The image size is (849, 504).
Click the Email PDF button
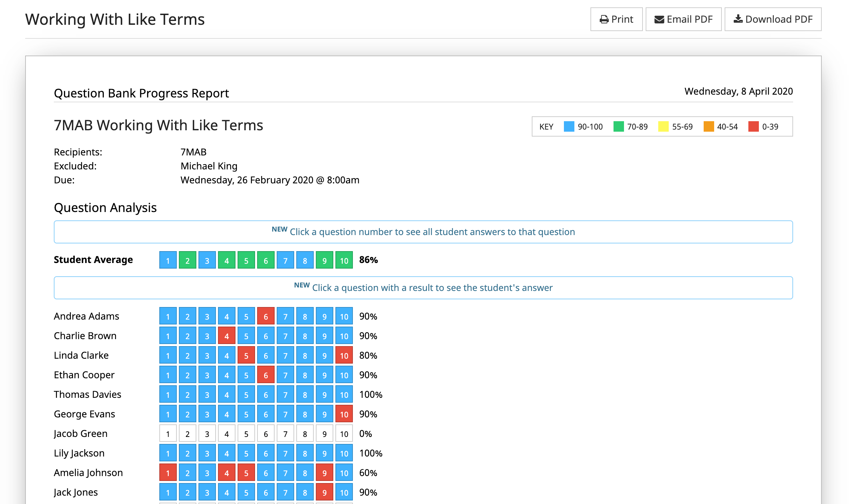(x=683, y=19)
